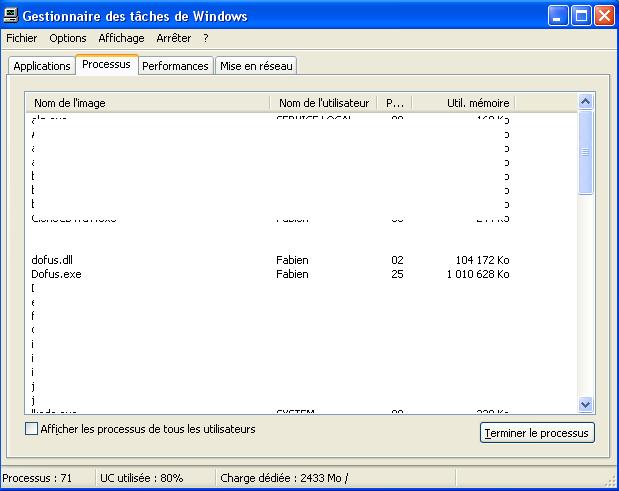
Task: Sort by Nom de l'image column
Action: tap(147, 103)
